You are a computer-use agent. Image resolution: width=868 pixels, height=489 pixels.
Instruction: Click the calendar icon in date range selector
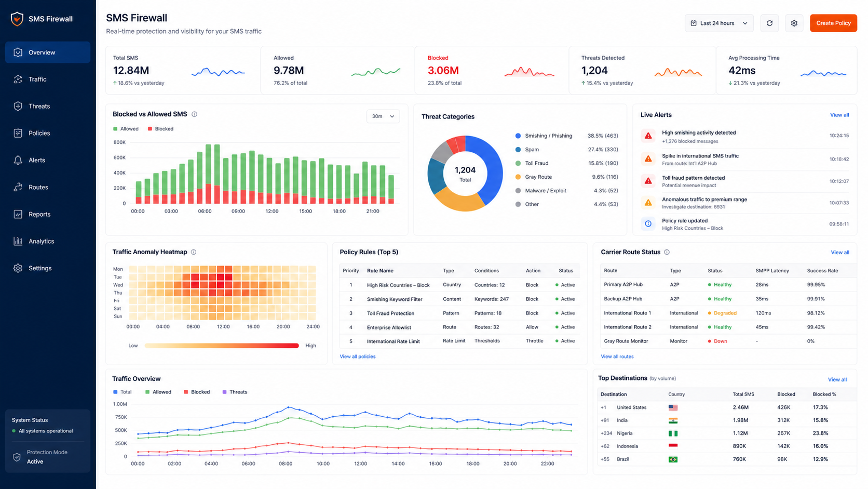(694, 23)
